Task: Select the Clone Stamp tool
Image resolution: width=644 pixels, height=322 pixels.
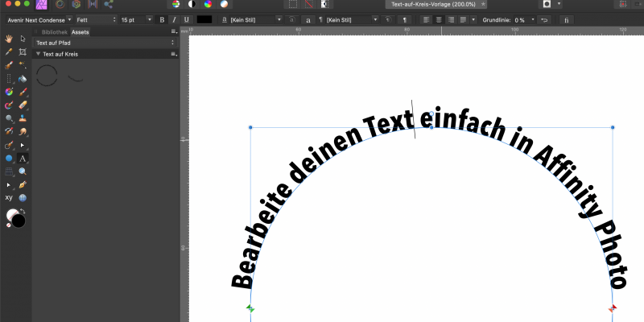Action: click(23, 118)
